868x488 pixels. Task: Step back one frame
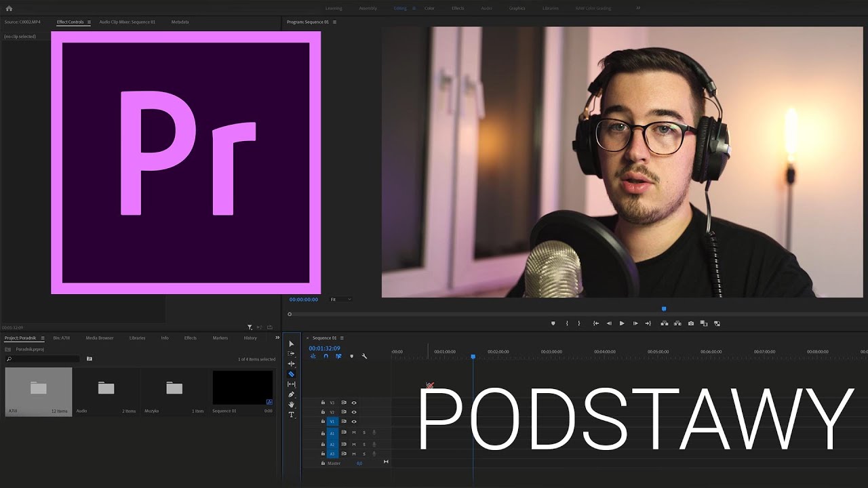point(609,323)
